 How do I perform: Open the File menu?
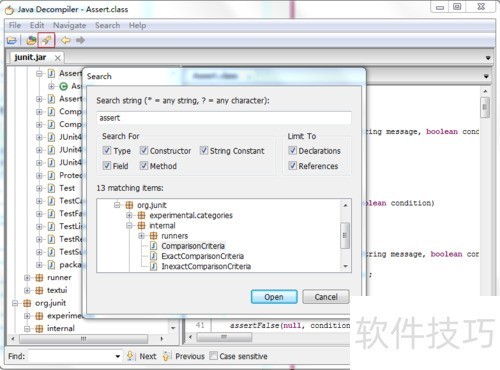(15, 25)
